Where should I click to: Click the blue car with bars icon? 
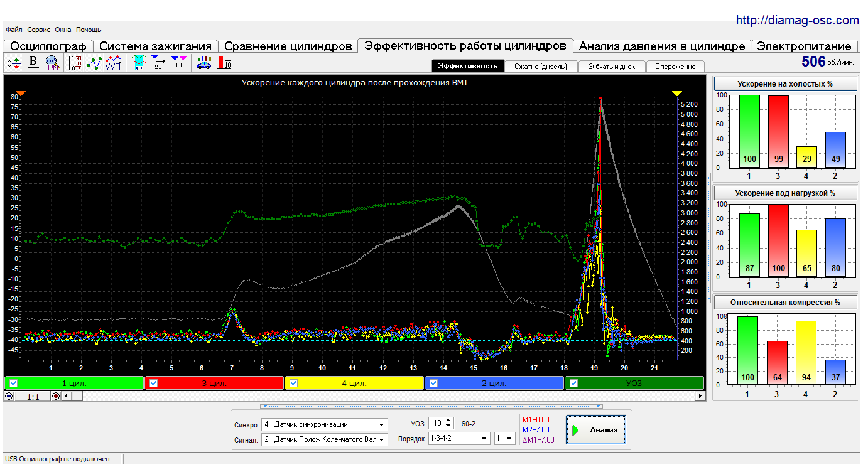[203, 63]
